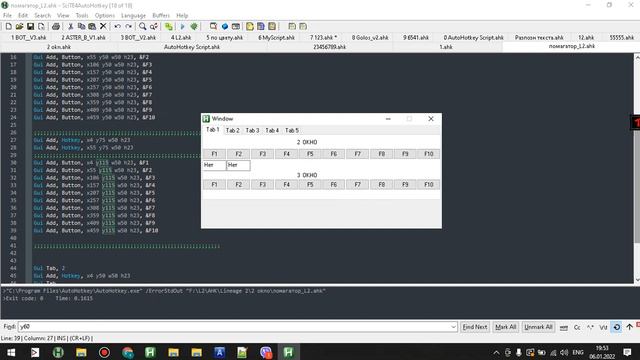Click the blue sphere toolbar icon
640x360 pixels.
[224, 27]
